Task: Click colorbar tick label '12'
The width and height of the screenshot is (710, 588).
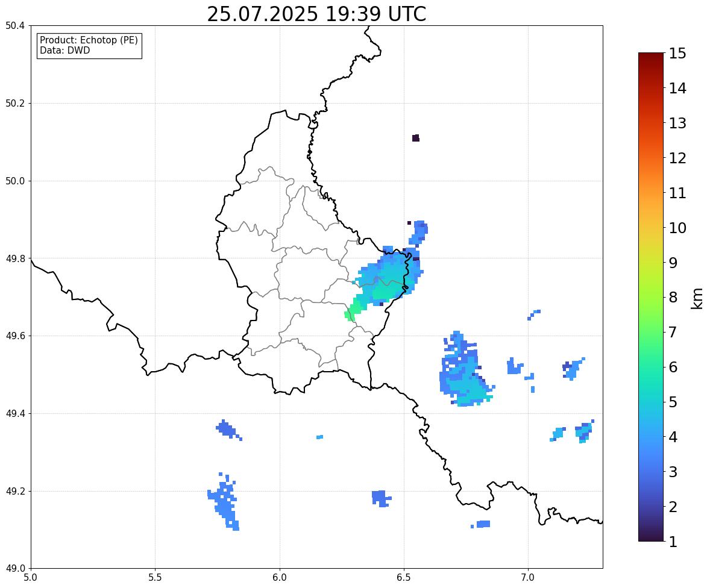Action: point(677,158)
